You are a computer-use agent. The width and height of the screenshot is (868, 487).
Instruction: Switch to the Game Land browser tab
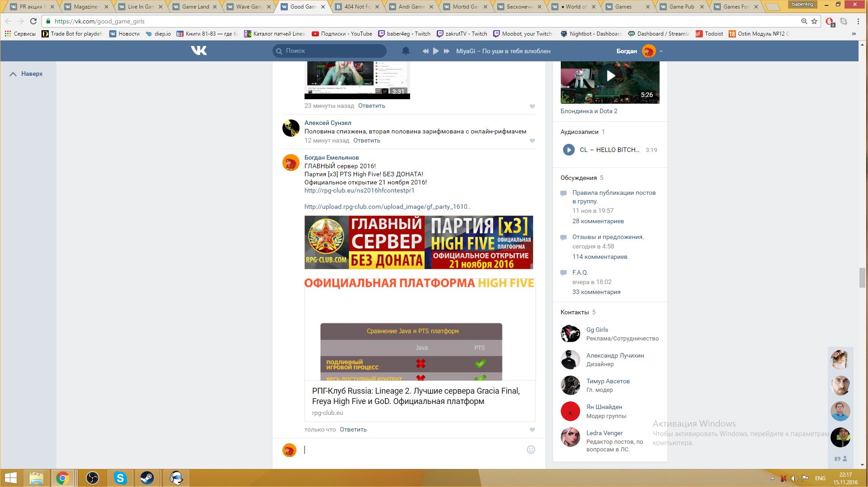click(x=195, y=6)
